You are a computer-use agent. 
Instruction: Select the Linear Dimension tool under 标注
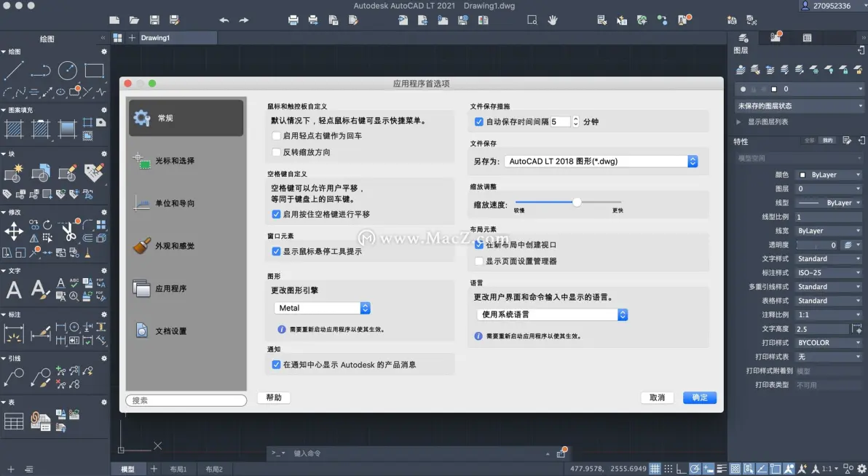13,334
